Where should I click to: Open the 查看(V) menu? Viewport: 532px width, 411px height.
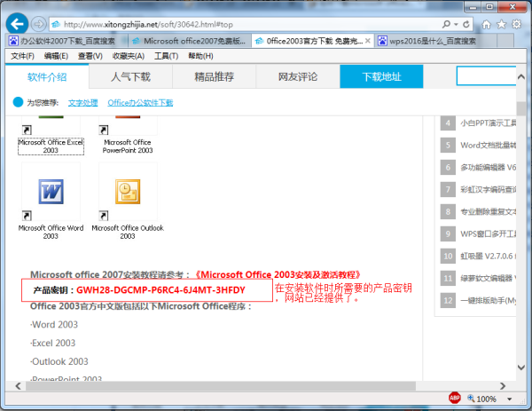click(90, 56)
